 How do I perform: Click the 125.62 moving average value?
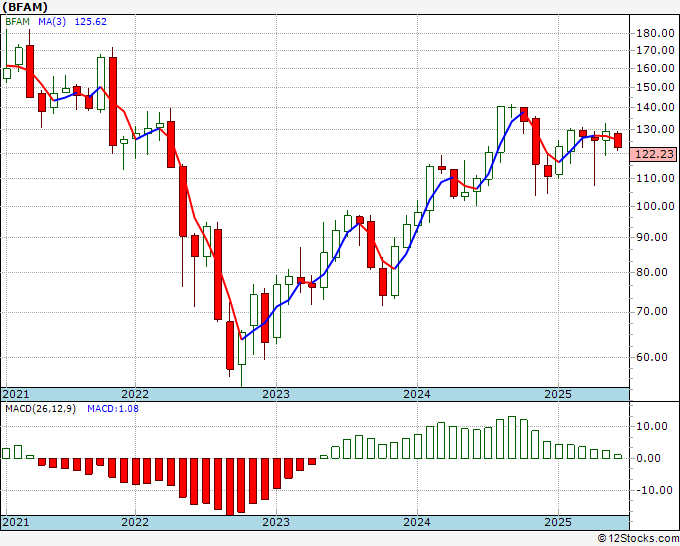91,22
